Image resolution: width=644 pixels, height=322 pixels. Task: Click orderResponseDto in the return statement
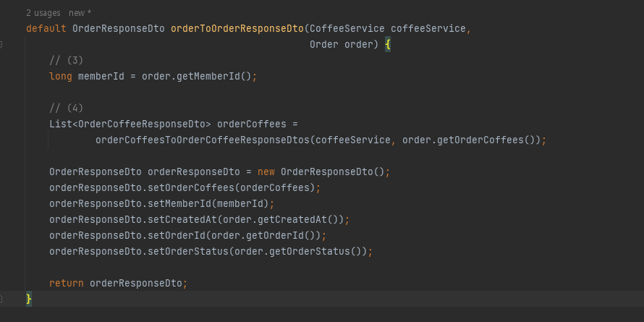pyautogui.click(x=136, y=284)
